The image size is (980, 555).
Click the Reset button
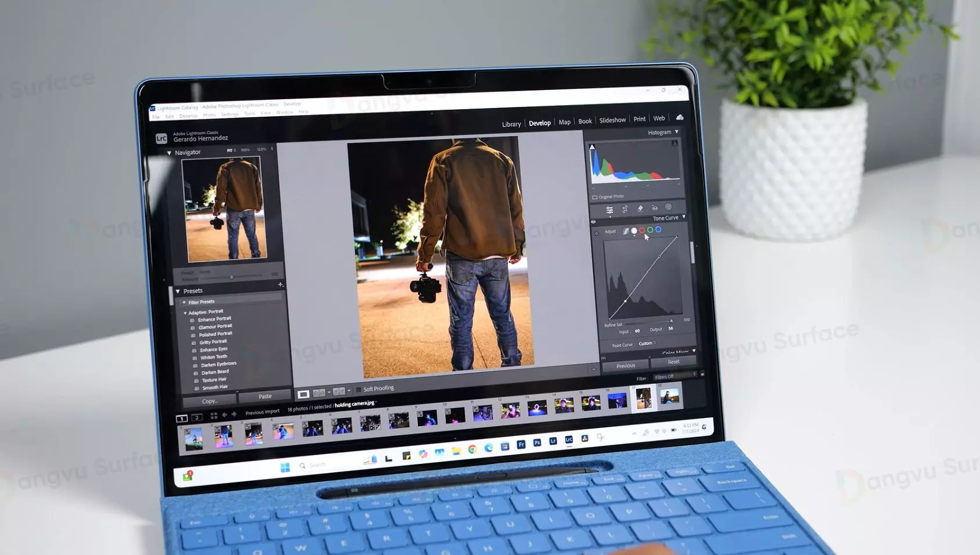(673, 362)
